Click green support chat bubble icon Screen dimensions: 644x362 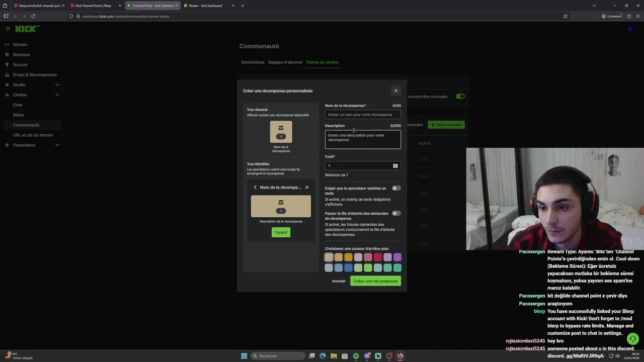[x=633, y=339]
